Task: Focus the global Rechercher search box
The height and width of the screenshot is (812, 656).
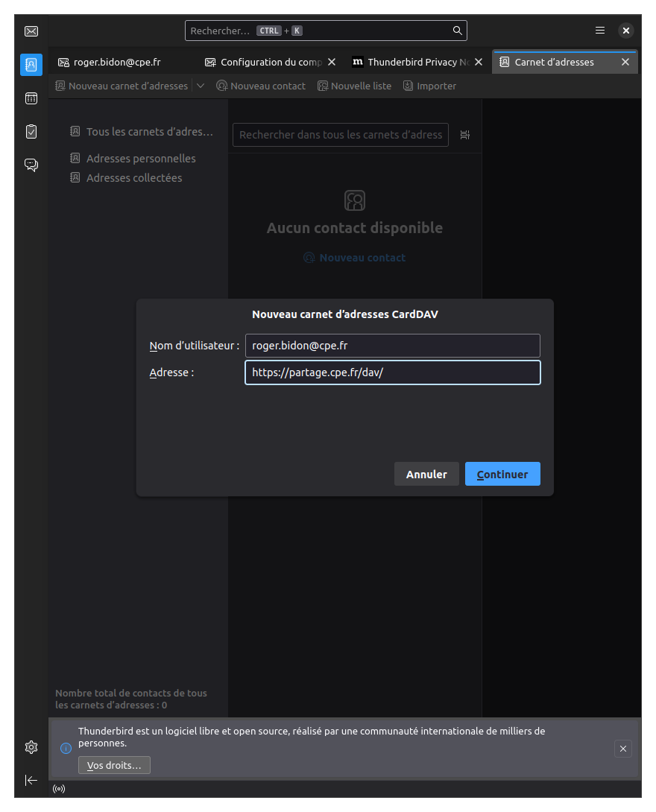Action: tap(326, 31)
